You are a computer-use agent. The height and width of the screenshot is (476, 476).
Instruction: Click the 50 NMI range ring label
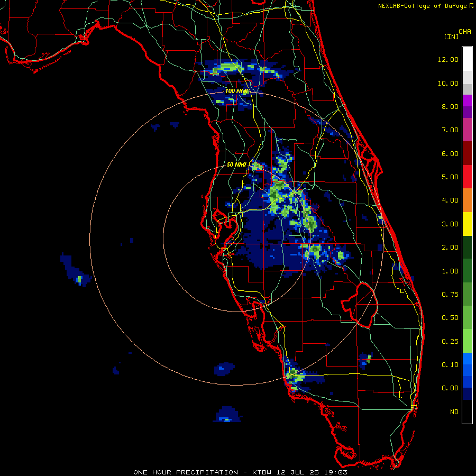(236, 164)
